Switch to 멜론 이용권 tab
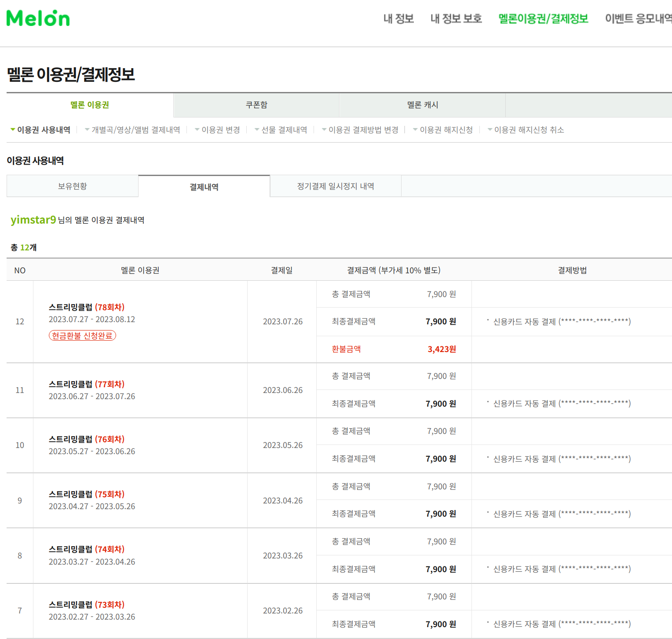Screen dimensions: 672x639 [x=90, y=105]
